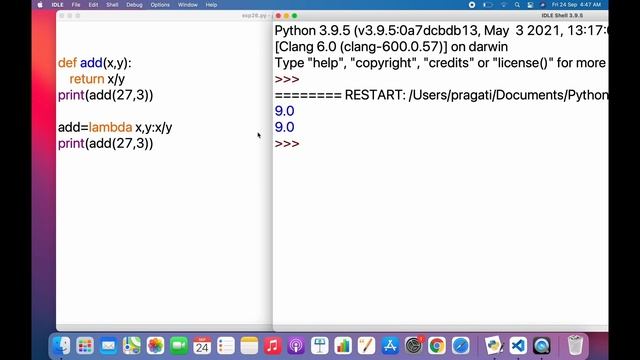Open the Debug menu
This screenshot has height=360, width=640.
(134, 5)
